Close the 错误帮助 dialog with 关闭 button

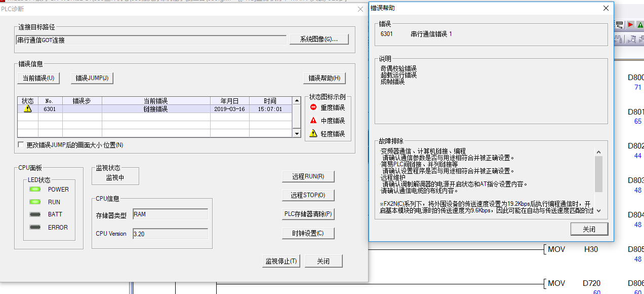tap(589, 229)
